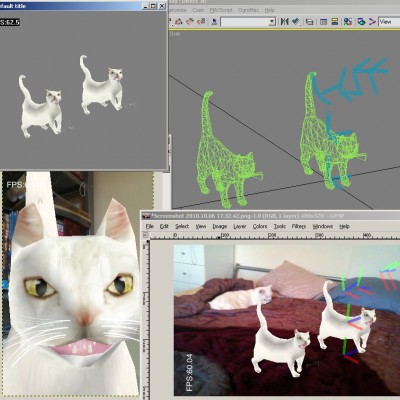
Task: Minimize the default title window
Action: pyautogui.click(x=145, y=6)
